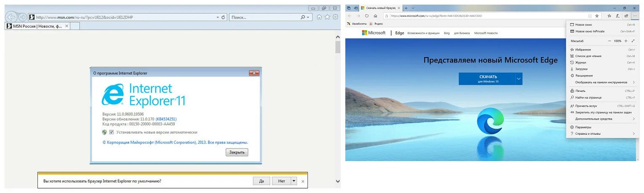Increase zoom with plus in Масштаб
Image resolution: width=644 pixels, height=193 pixels.
tap(626, 41)
